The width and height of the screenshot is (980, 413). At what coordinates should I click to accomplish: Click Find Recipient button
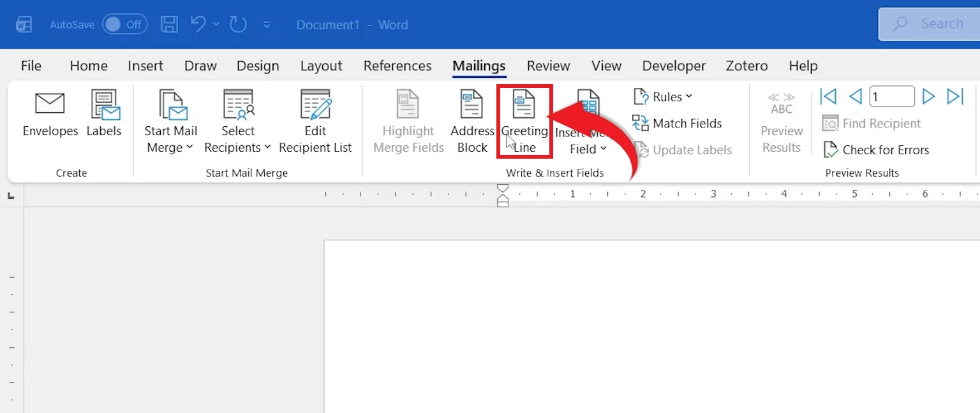pyautogui.click(x=872, y=123)
